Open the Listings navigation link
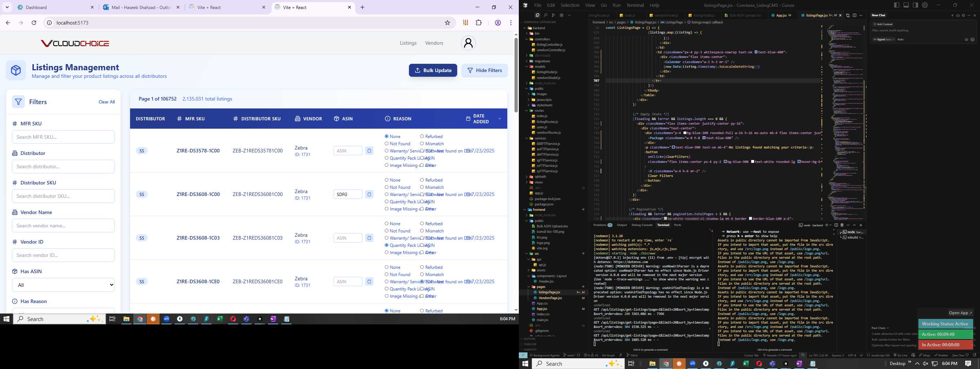The height and width of the screenshot is (369, 980). point(408,43)
